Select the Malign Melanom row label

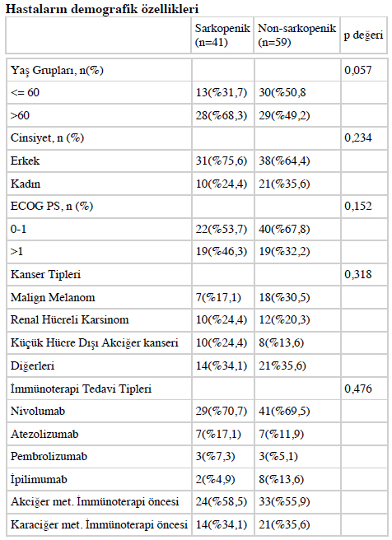pyautogui.click(x=53, y=297)
